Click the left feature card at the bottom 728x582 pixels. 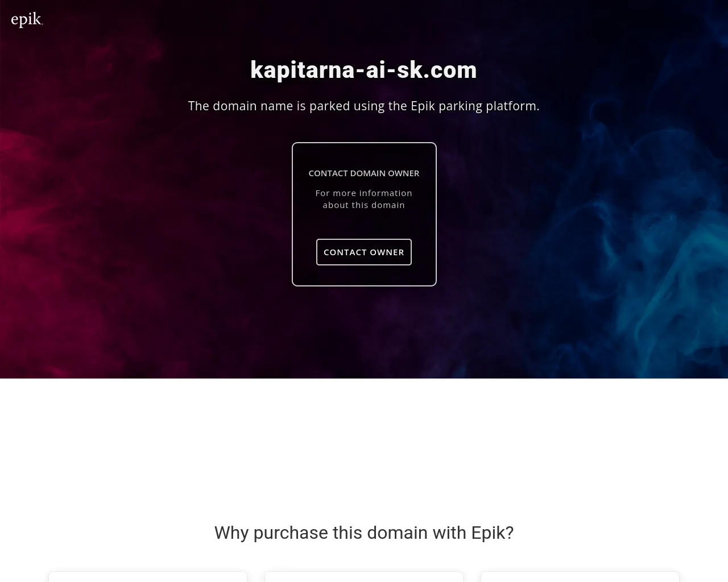[148, 576]
